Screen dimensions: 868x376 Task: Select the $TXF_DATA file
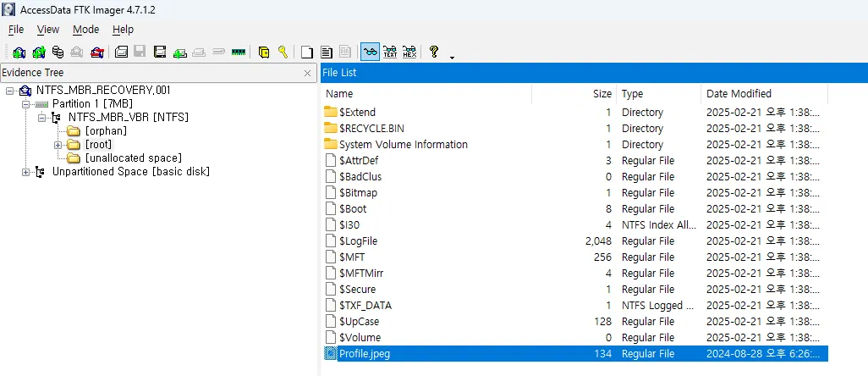[574, 305]
